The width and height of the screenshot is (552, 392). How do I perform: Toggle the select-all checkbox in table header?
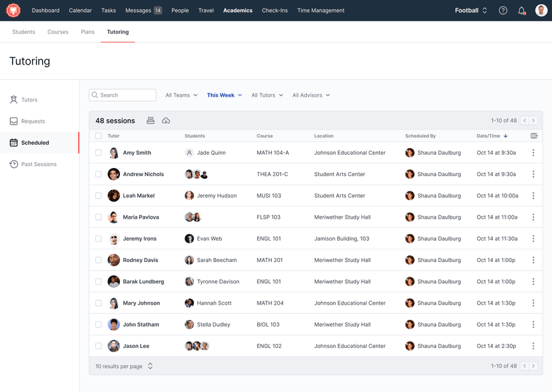(99, 136)
